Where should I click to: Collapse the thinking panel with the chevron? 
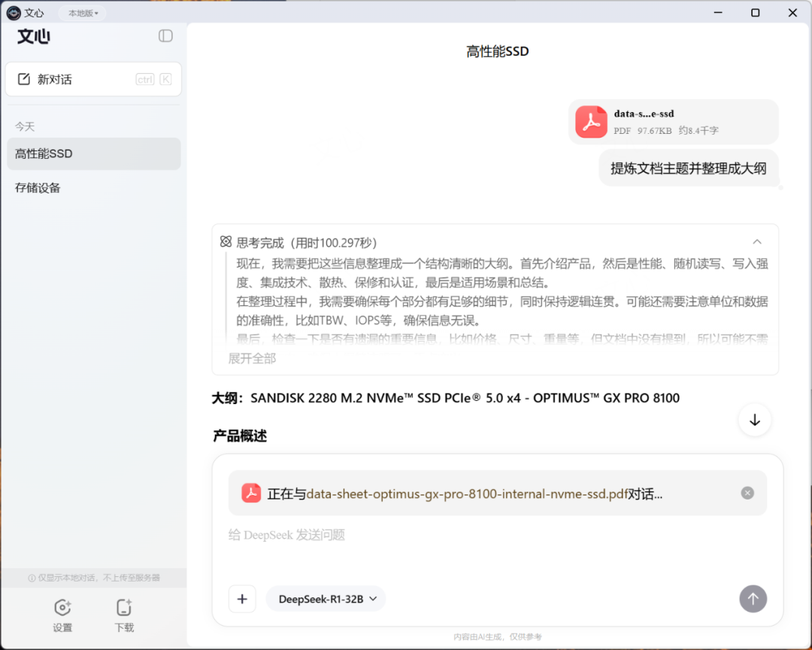[756, 242]
